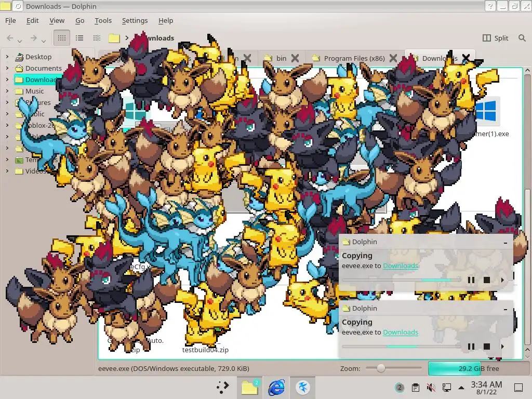Minimize the upper Dolphin copying notification
The image size is (532, 399).
[x=506, y=243]
